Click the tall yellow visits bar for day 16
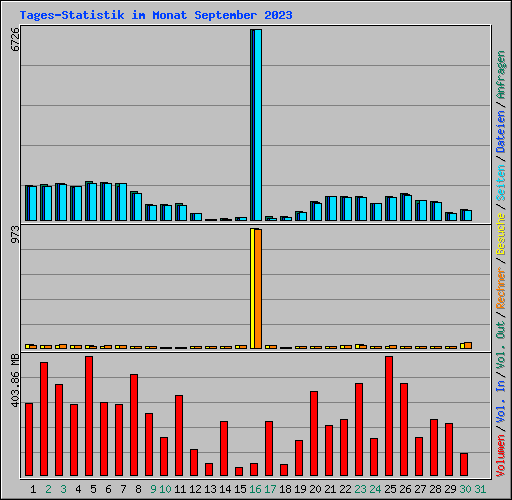This screenshot has height=500, width=512. tap(253, 289)
